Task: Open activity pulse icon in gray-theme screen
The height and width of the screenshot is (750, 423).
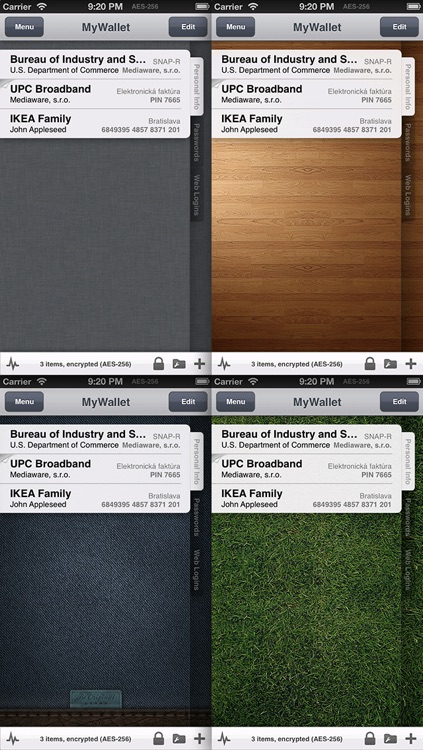Action: pos(13,364)
